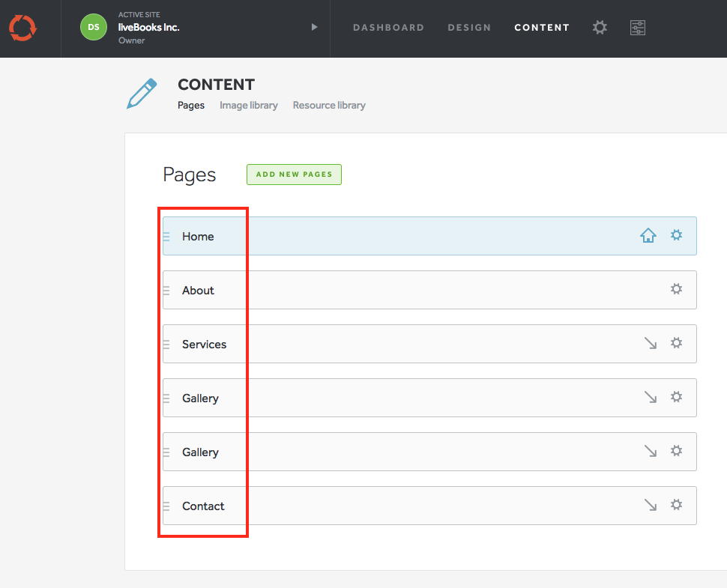Open the Image library tab
The image size is (727, 588).
248,106
